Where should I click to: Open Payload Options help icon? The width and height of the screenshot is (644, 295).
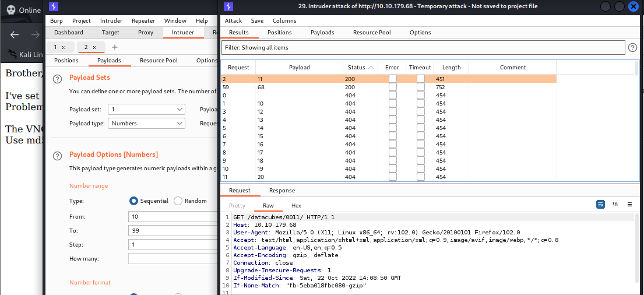58,156
